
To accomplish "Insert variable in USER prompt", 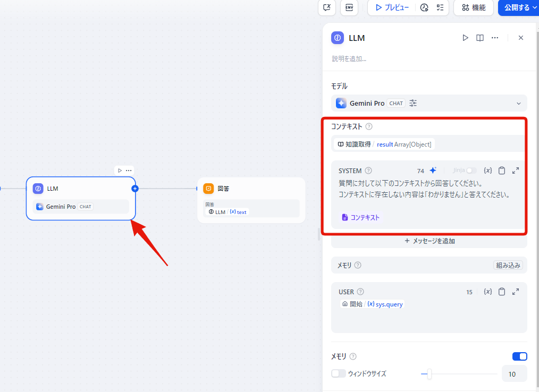I will coord(487,292).
